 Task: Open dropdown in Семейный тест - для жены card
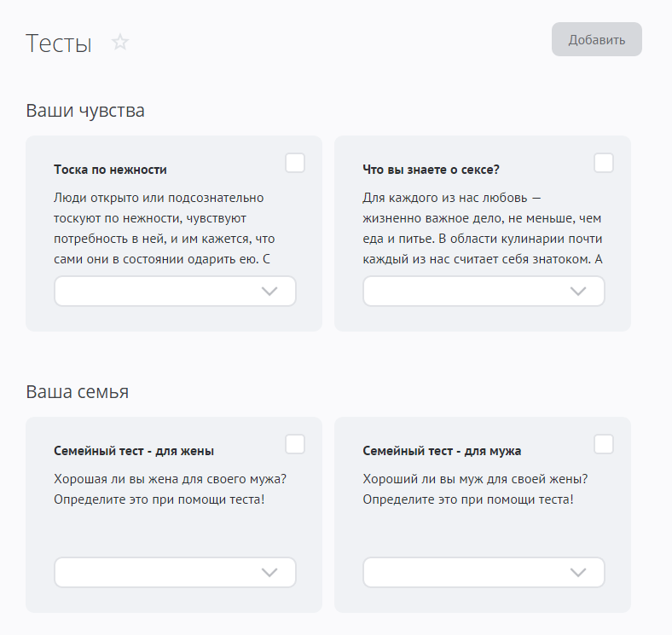(x=175, y=573)
